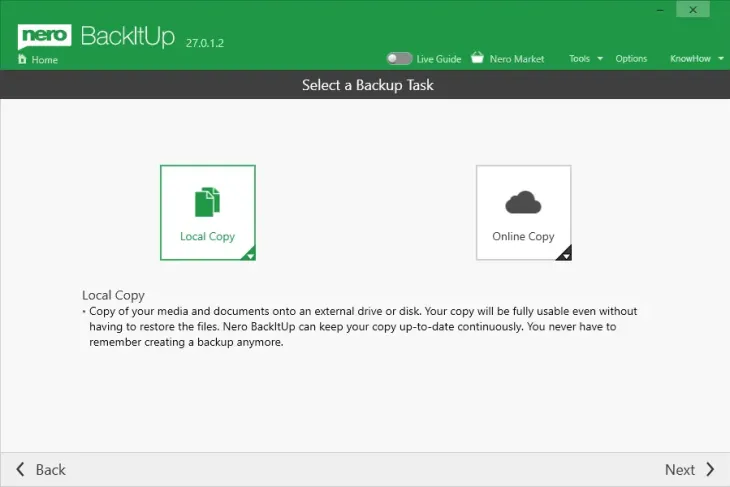Open the Tools menu
730x487 pixels.
579,59
